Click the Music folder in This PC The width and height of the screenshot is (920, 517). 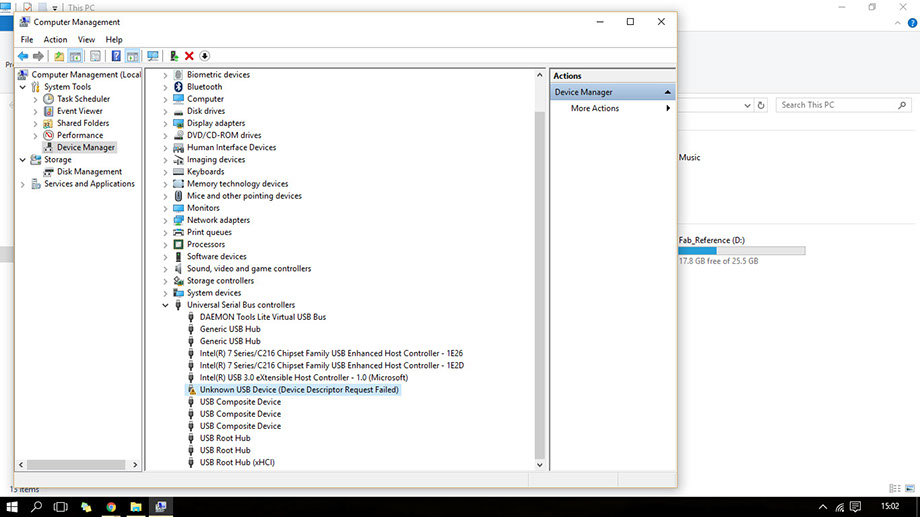(x=689, y=158)
